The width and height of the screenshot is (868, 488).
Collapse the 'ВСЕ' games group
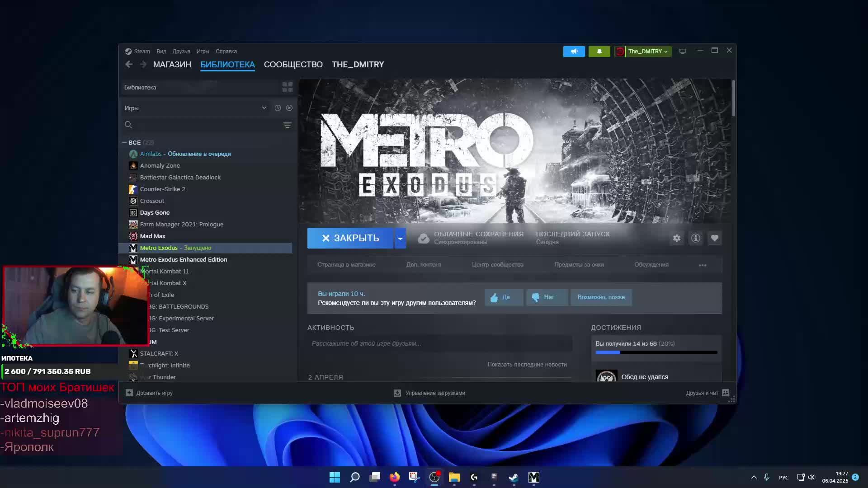coord(125,142)
